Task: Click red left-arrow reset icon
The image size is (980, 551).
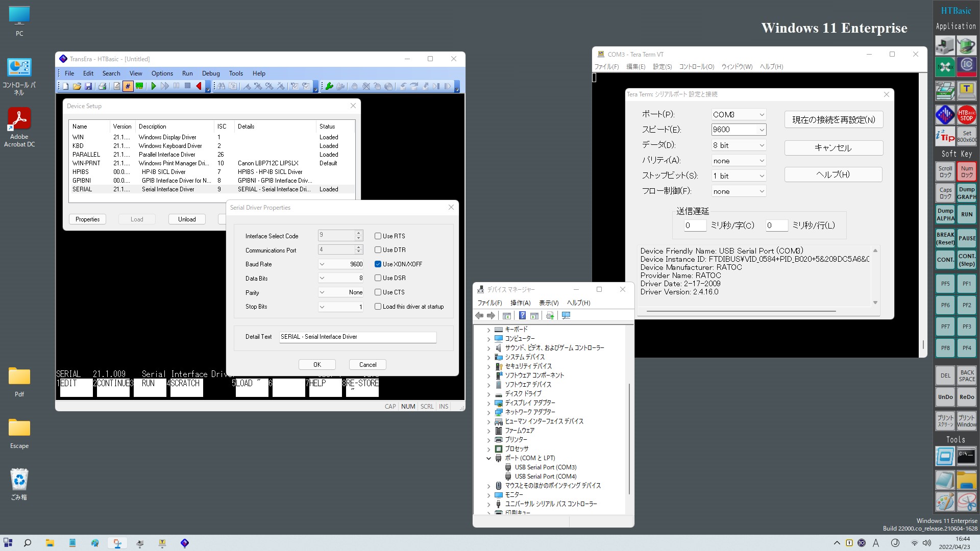Action: (x=199, y=87)
